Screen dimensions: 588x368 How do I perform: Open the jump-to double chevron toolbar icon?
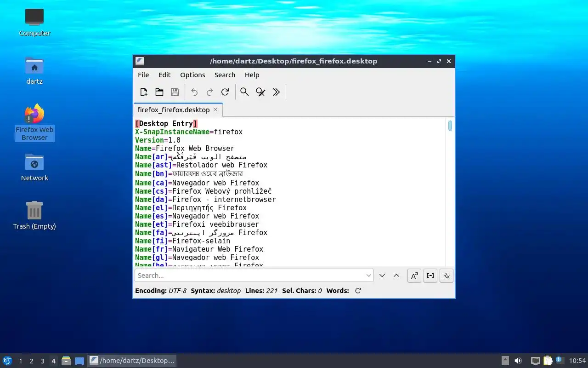point(276,92)
